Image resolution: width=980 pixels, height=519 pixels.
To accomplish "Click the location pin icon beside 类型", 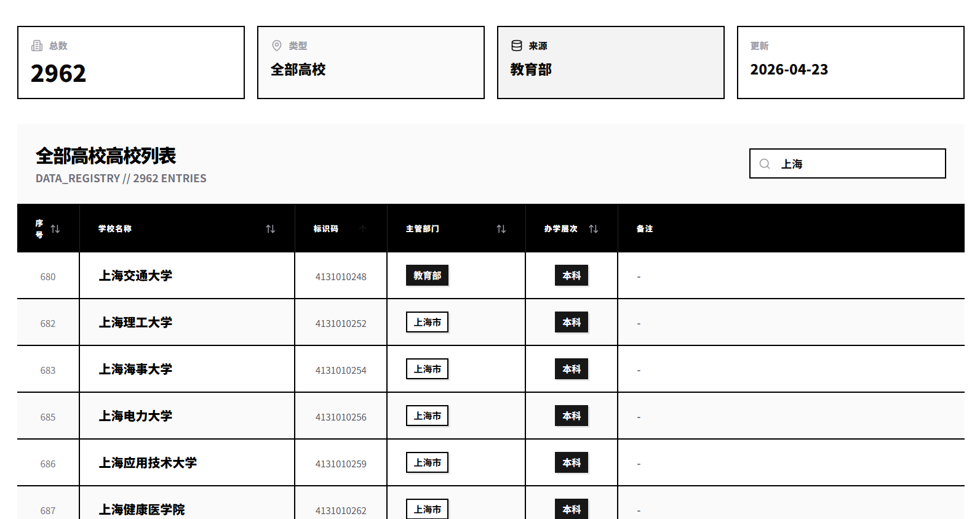I will pyautogui.click(x=277, y=46).
